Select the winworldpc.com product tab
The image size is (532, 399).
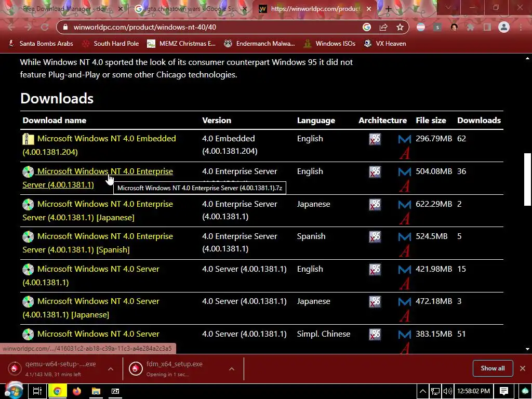(315, 9)
